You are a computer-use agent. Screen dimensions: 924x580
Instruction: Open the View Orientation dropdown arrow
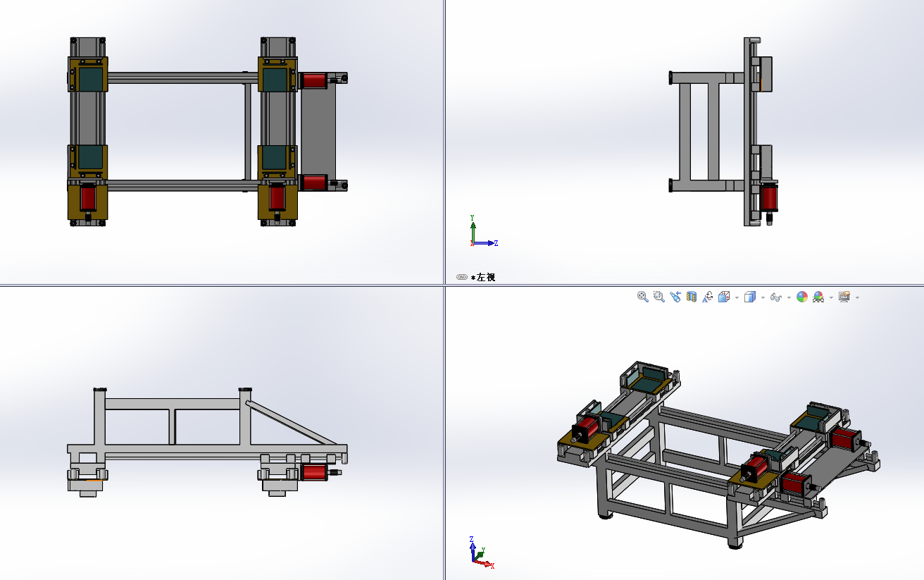coord(737,297)
